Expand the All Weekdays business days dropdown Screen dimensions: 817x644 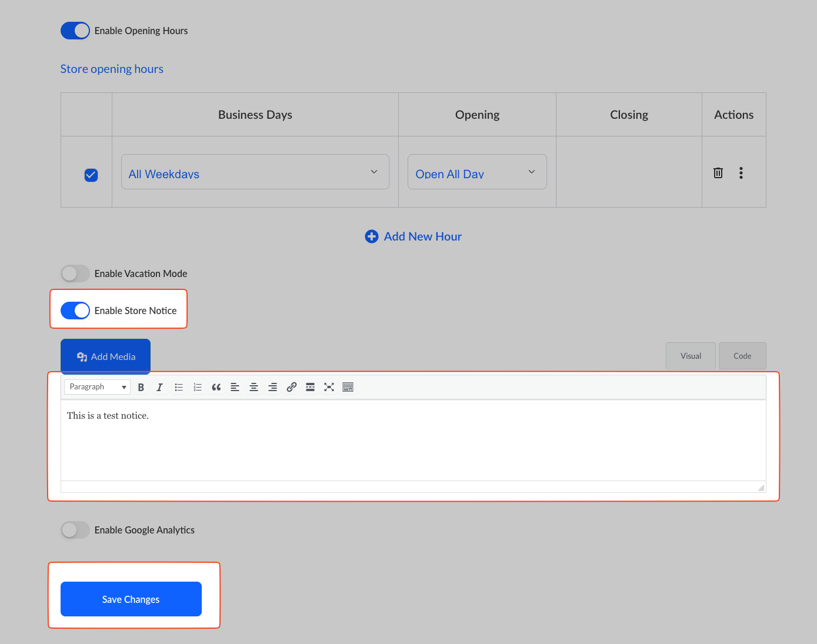coord(255,172)
